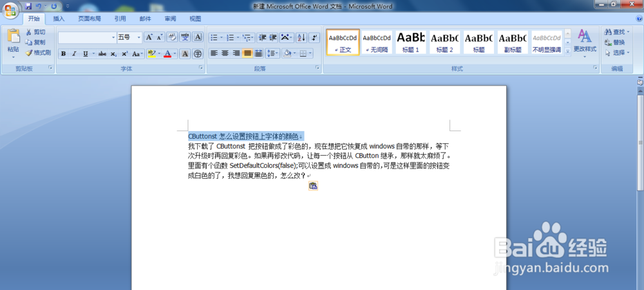Switch to the 邮件 tab
Image resolution: width=644 pixels, height=290 pixels.
click(x=145, y=19)
